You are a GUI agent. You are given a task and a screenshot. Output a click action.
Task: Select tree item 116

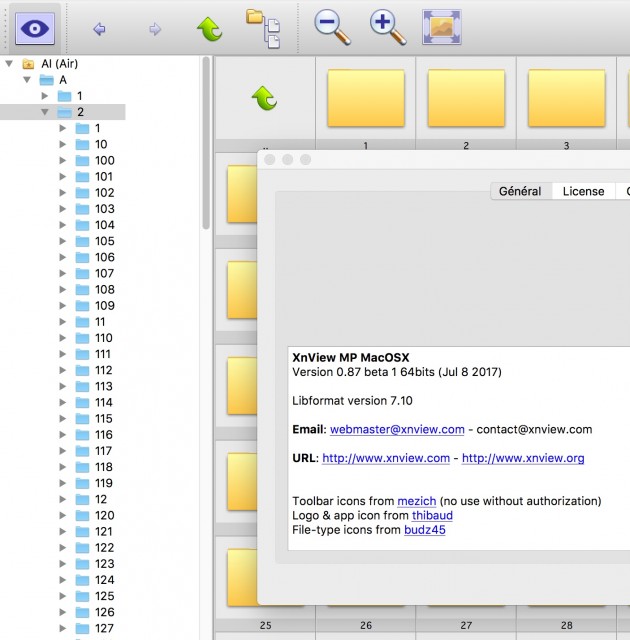pyautogui.click(x=104, y=435)
